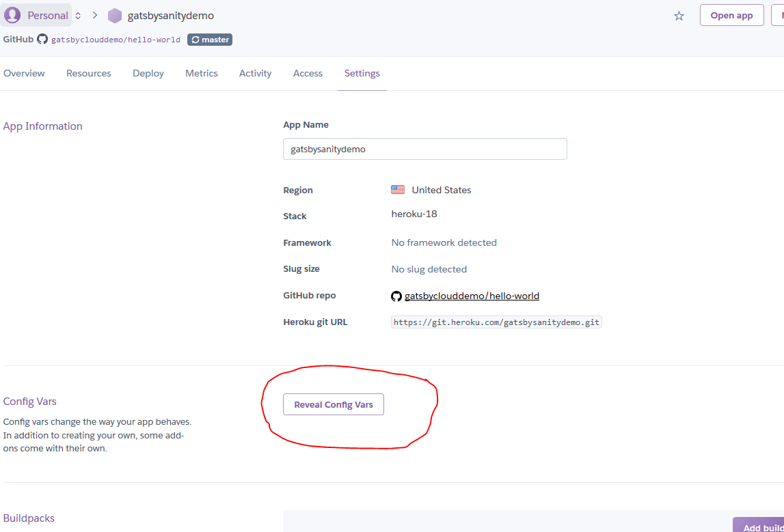This screenshot has width=784, height=532.
Task: Switch to the Overview tab
Action: point(24,73)
